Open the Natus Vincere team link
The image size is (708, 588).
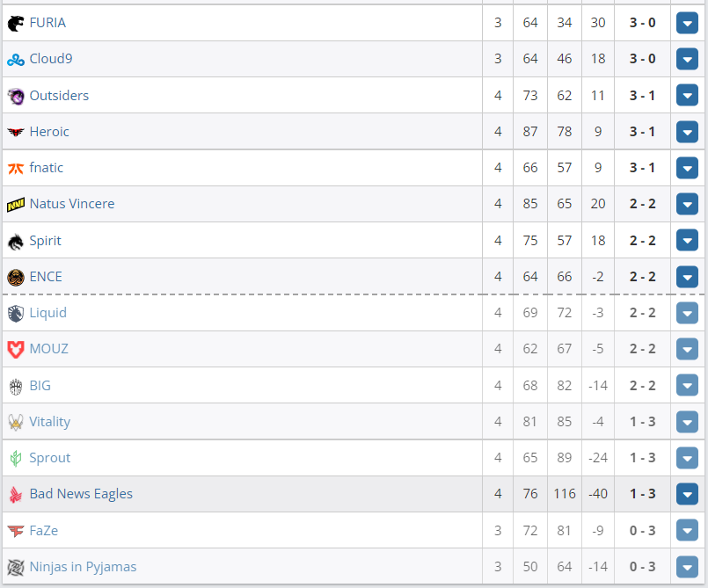(x=72, y=204)
